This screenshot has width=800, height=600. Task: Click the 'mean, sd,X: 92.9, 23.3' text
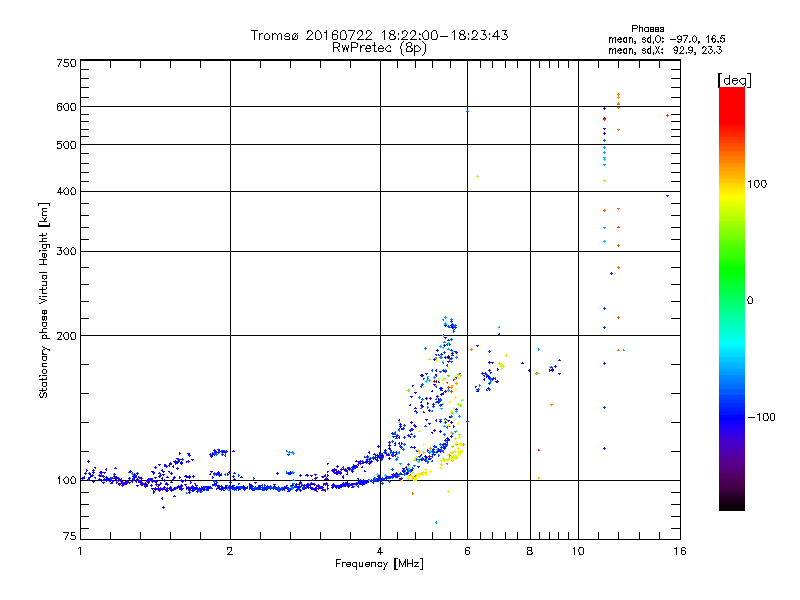tap(665, 50)
